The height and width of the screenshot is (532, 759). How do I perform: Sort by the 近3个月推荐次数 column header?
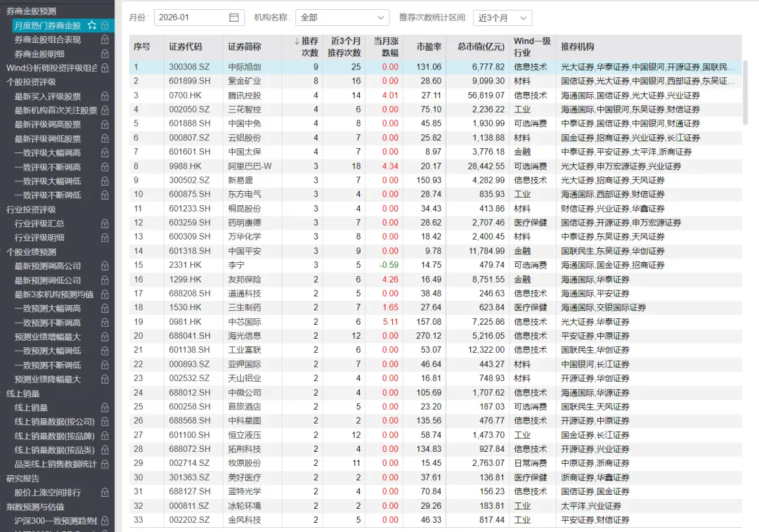(344, 47)
